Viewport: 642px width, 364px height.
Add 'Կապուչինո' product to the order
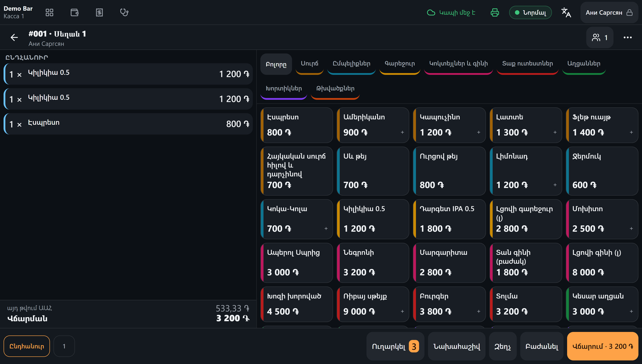449,125
